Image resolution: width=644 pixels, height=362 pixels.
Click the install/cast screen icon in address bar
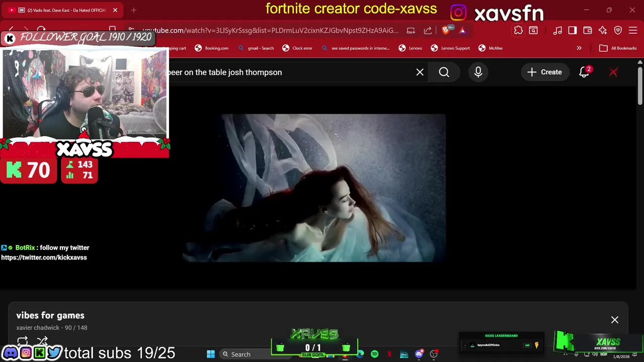point(411,31)
